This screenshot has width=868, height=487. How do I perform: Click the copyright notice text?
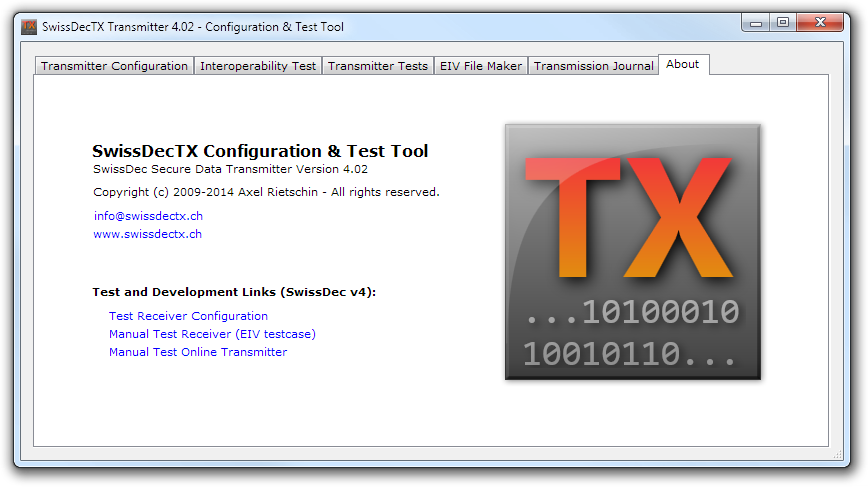(x=266, y=192)
